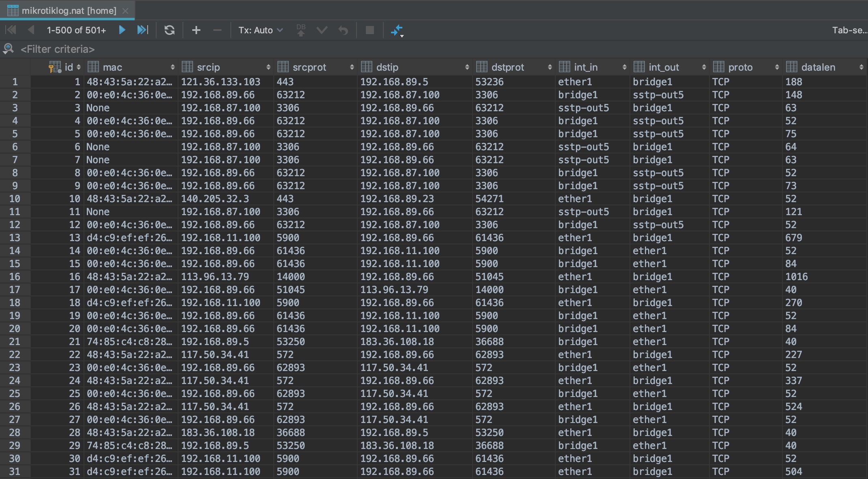Select proto cell TCP in row 10
Screen dimensions: 868x479
tap(746, 199)
